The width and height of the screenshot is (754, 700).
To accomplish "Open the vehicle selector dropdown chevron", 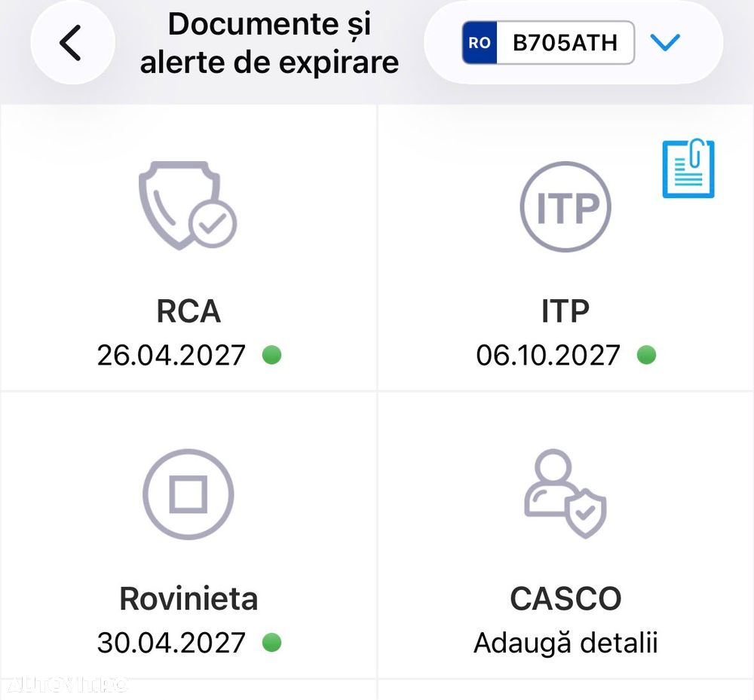I will 665,42.
